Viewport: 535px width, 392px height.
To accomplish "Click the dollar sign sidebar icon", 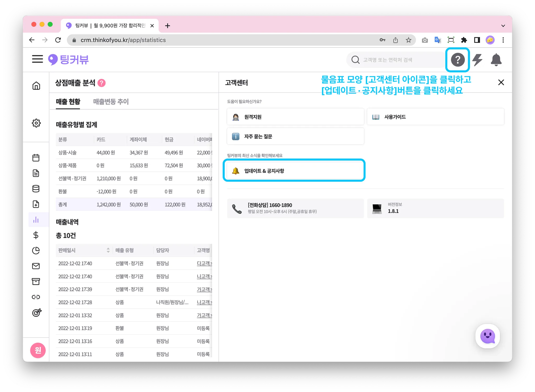I will [36, 235].
